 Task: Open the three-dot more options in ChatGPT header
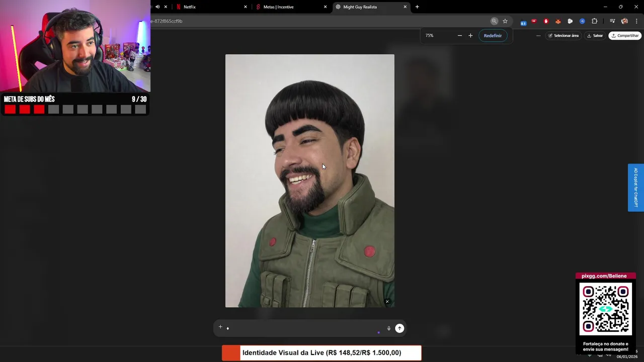click(538, 36)
